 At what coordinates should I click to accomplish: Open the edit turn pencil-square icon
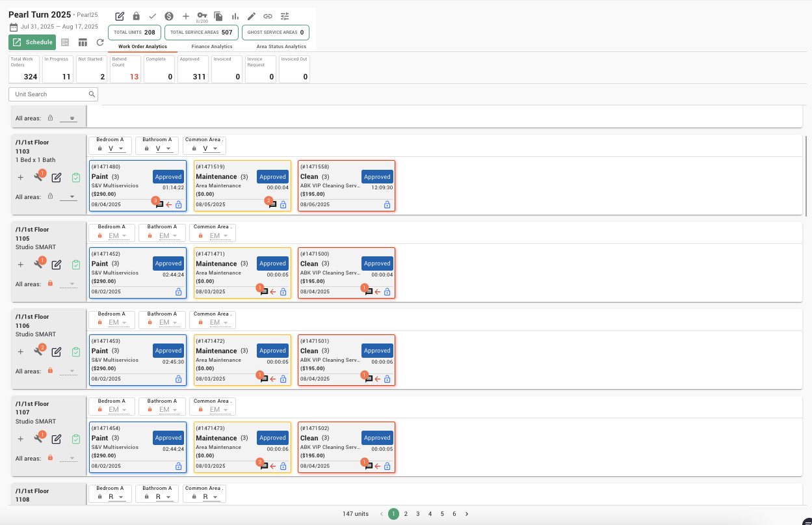120,16
